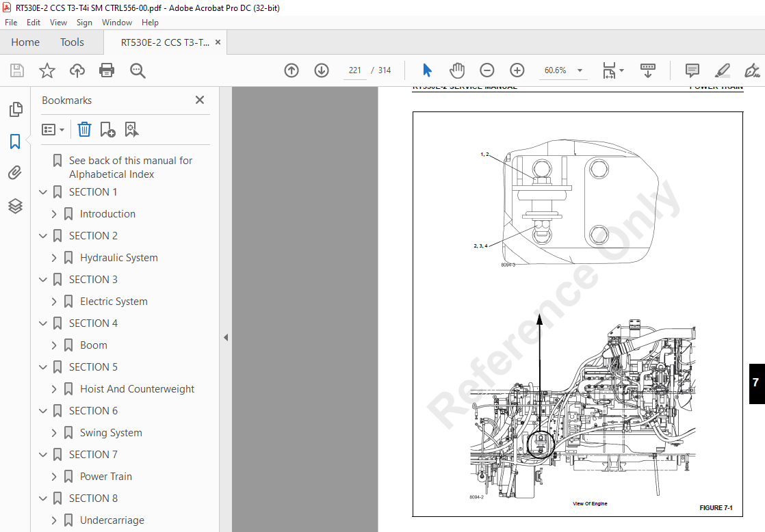The image size is (765, 532).
Task: Close the RT530E-2 document tab
Action: pos(218,42)
